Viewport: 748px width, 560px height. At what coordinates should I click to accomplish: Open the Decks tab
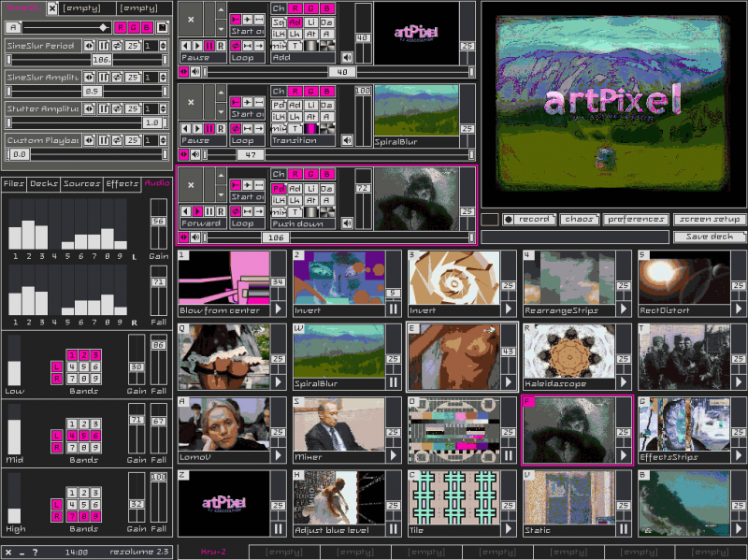(x=44, y=183)
